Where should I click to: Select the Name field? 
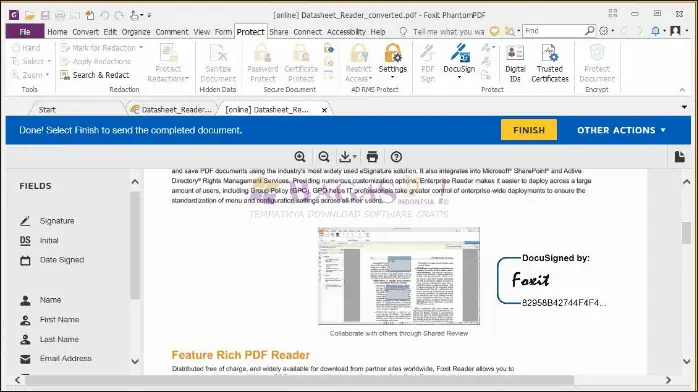click(x=41, y=300)
